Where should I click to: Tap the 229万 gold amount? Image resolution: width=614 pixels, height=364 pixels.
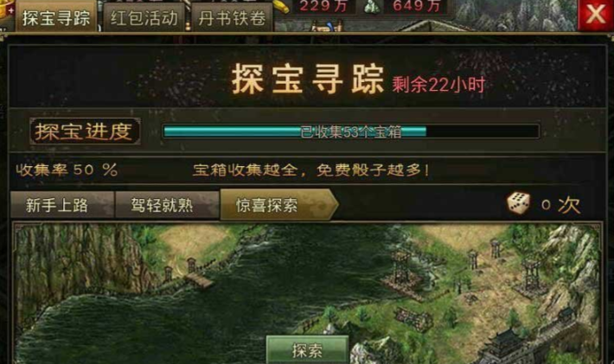(323, 5)
